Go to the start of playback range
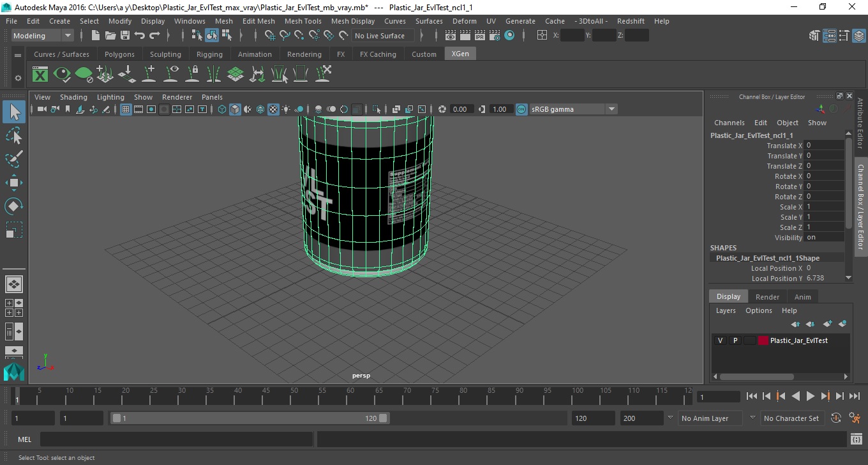This screenshot has height=465, width=868. coord(751,396)
